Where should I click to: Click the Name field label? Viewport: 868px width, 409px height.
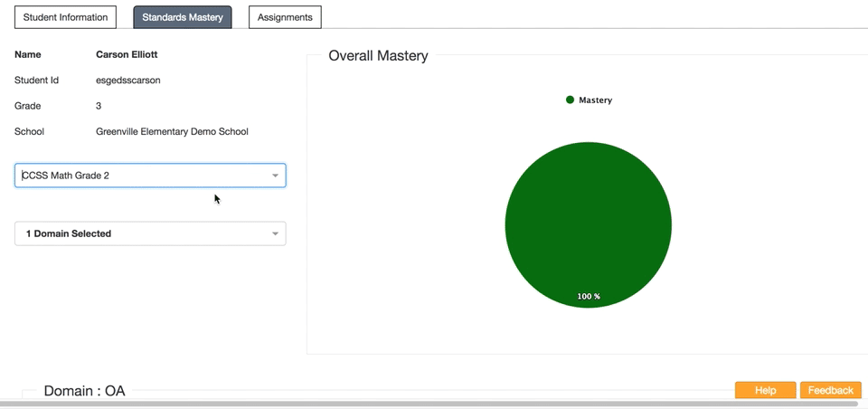click(28, 55)
